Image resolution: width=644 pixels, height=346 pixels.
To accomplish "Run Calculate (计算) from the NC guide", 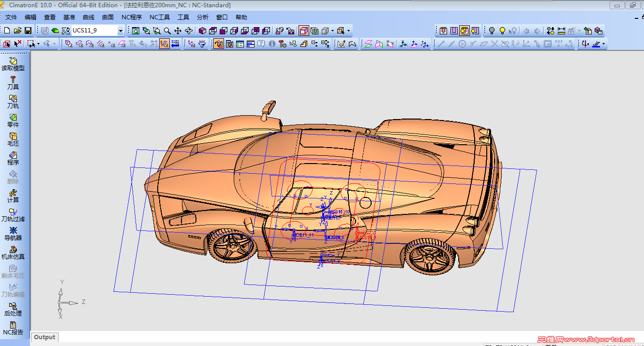I will [13, 196].
